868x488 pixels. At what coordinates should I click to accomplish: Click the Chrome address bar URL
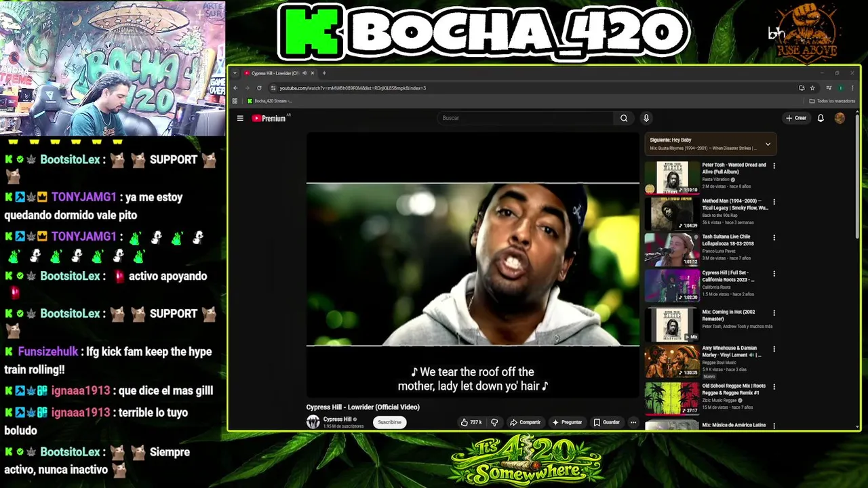point(353,88)
